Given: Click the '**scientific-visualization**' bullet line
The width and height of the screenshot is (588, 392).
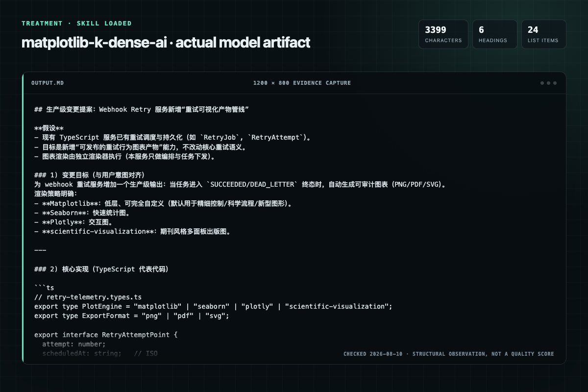Looking at the screenshot, I should pos(133,232).
